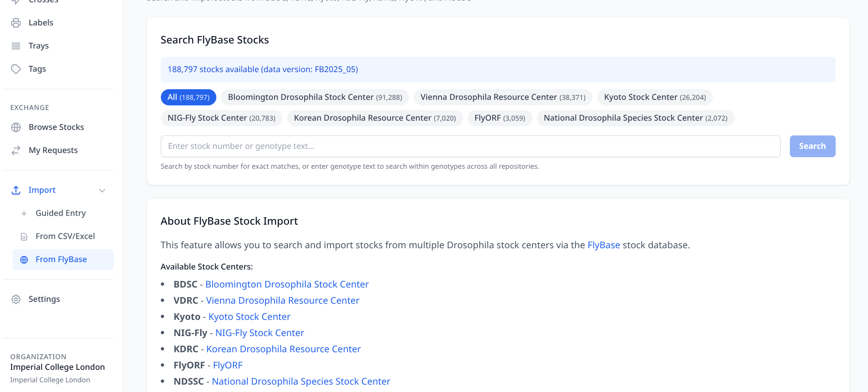The height and width of the screenshot is (392, 868).
Task: Click the Trays list icon
Action: (16, 46)
